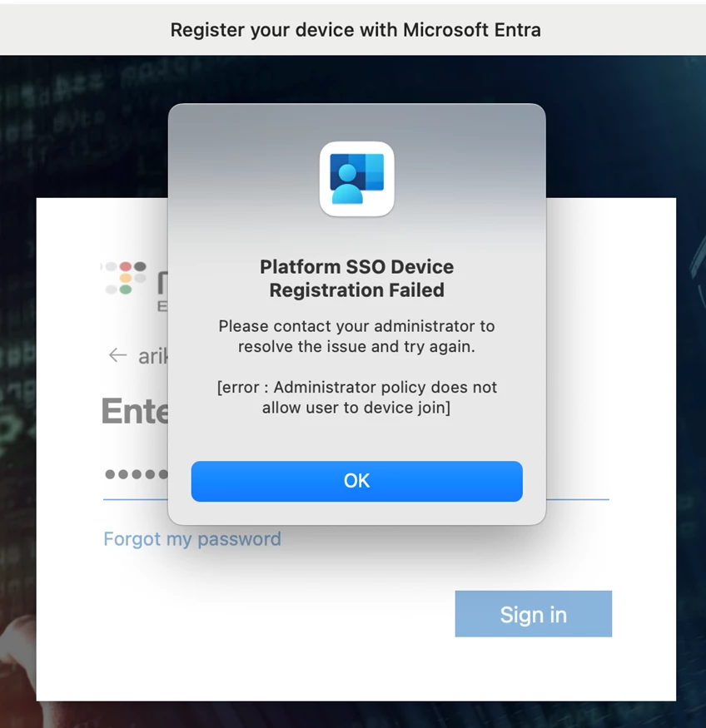Click the masked password dots
Viewport: 706px width, 728px height.
[x=137, y=474]
